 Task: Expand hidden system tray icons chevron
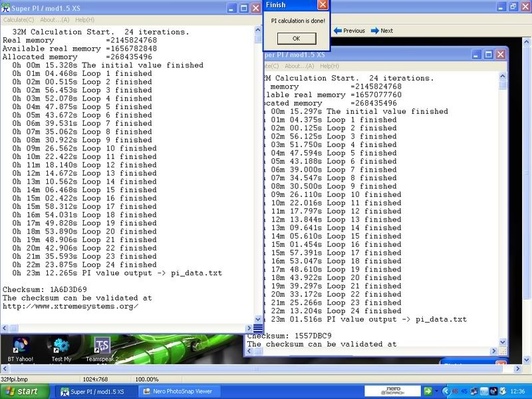pos(446,392)
